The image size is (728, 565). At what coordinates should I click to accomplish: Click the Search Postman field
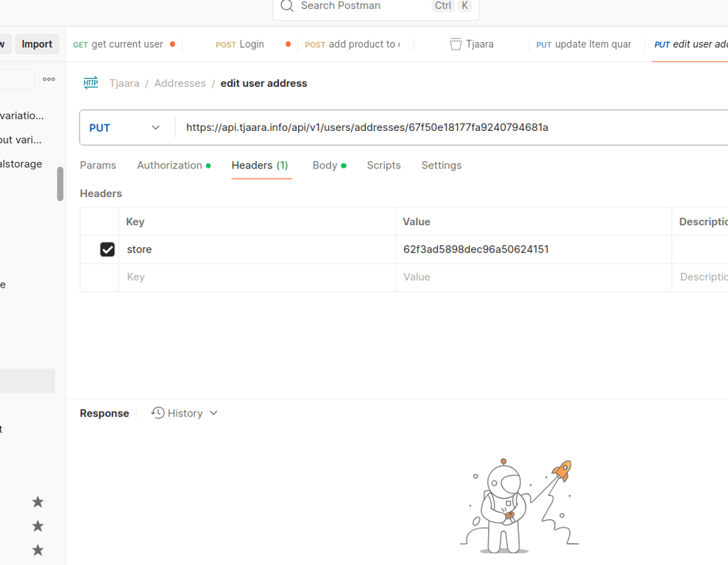[375, 7]
